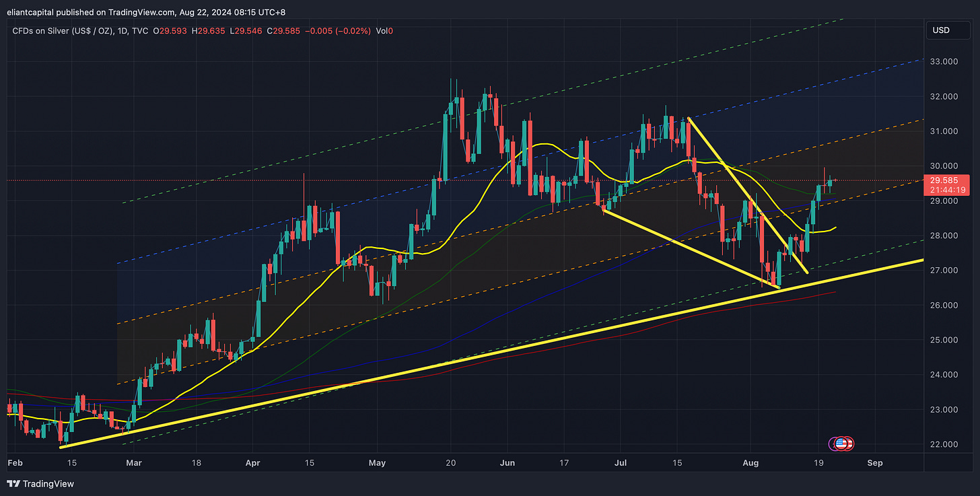Click the 23.000 price axis label
Image resolution: width=980 pixels, height=496 pixels.
click(x=943, y=410)
